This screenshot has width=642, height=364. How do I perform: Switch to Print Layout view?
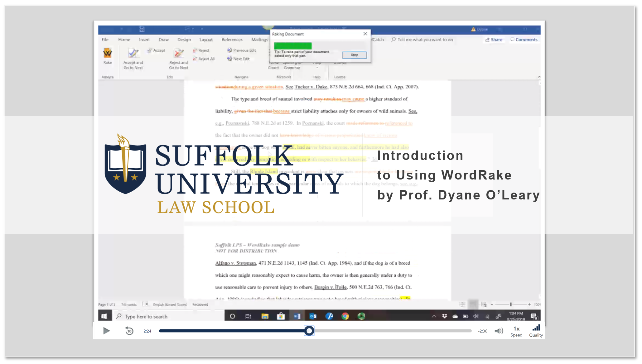473,304
